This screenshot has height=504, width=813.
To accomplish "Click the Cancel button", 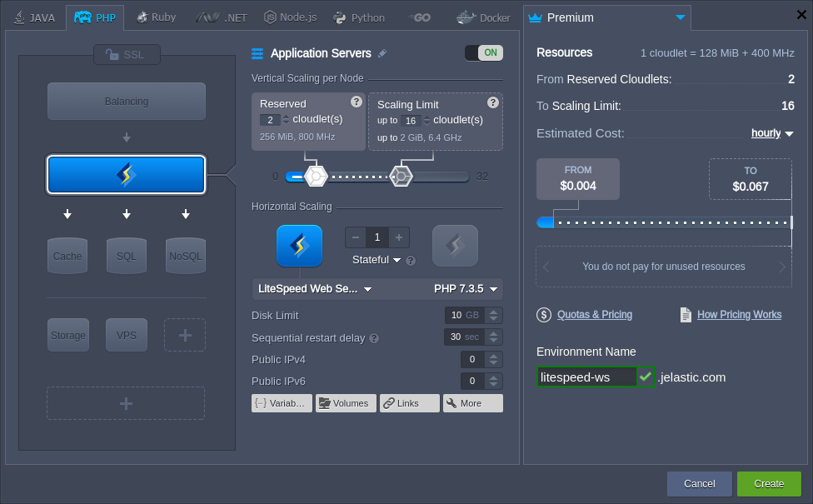I will click(x=700, y=484).
